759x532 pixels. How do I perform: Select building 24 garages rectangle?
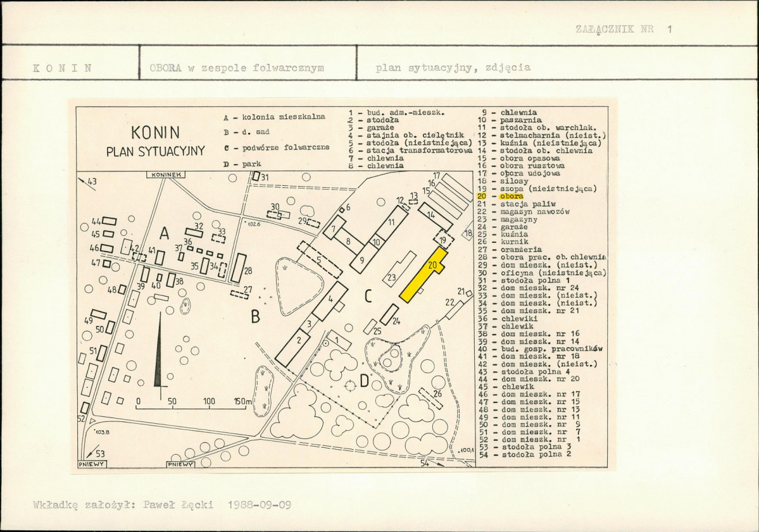(390, 315)
